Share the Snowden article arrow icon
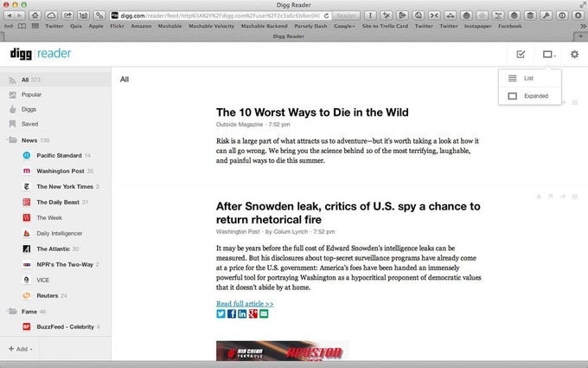This screenshot has width=588, height=368. click(563, 197)
